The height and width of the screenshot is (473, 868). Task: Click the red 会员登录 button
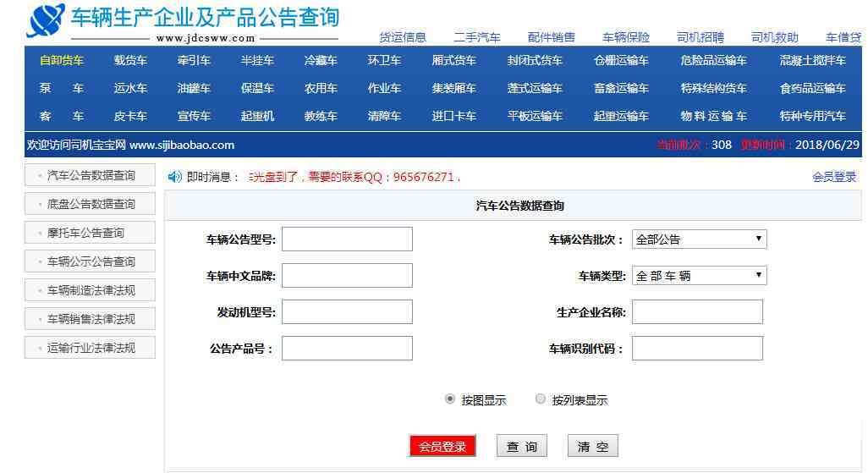pyautogui.click(x=442, y=446)
